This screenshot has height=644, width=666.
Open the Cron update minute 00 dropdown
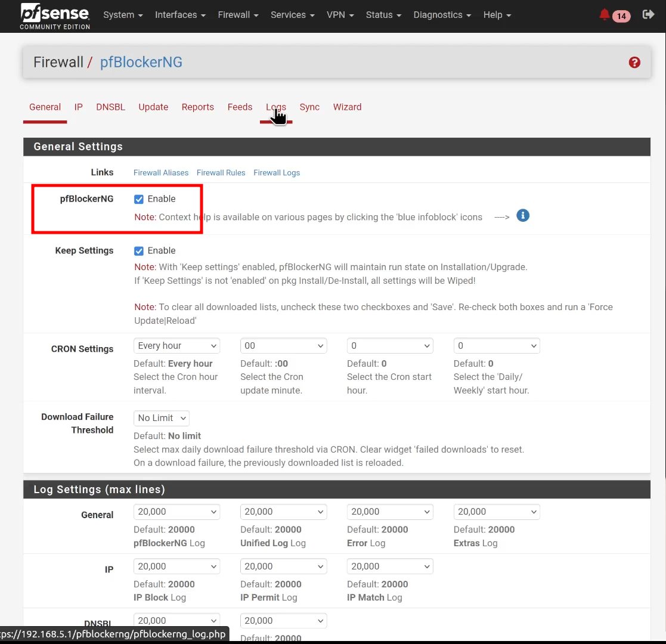tap(283, 346)
